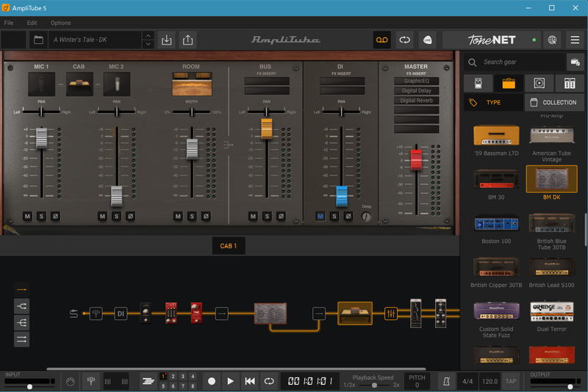
Task: Start playback with the play button
Action: [x=230, y=381]
